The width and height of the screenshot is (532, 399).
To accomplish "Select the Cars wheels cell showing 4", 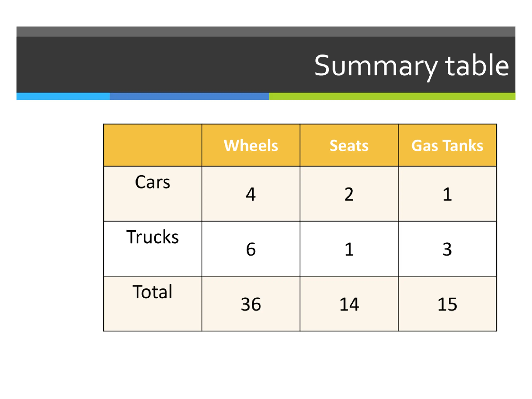I will [251, 194].
